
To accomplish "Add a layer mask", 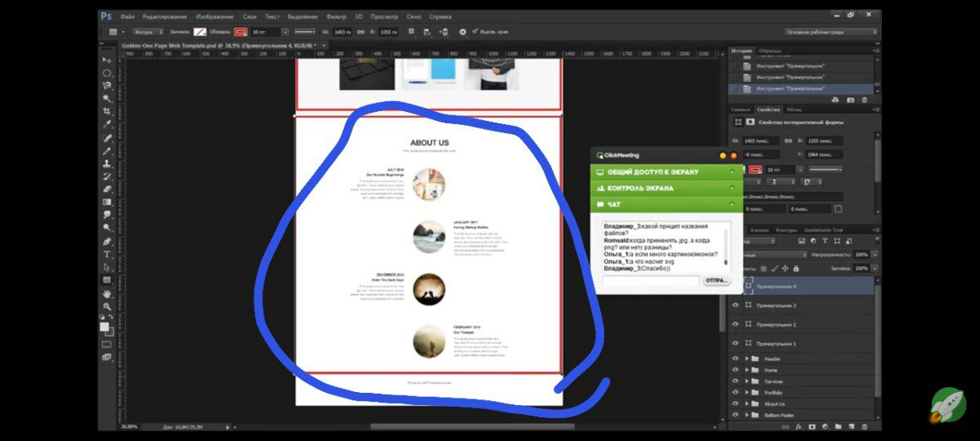I will (x=813, y=426).
